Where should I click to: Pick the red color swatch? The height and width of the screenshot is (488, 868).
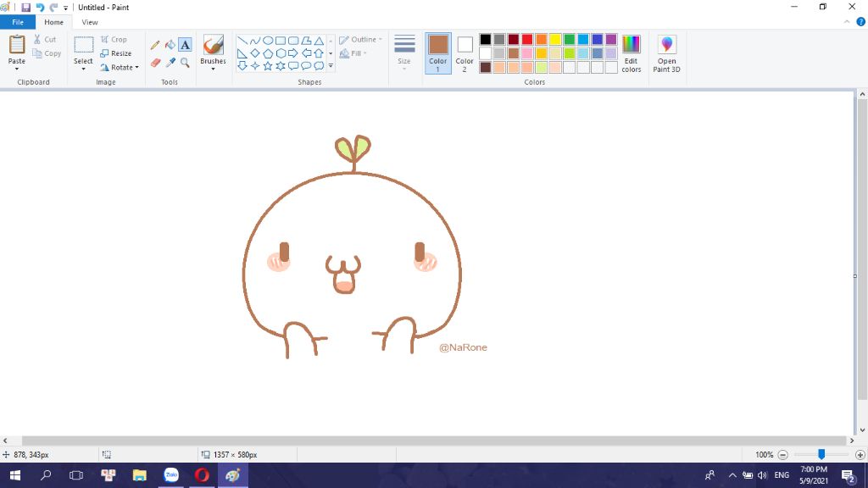point(527,39)
